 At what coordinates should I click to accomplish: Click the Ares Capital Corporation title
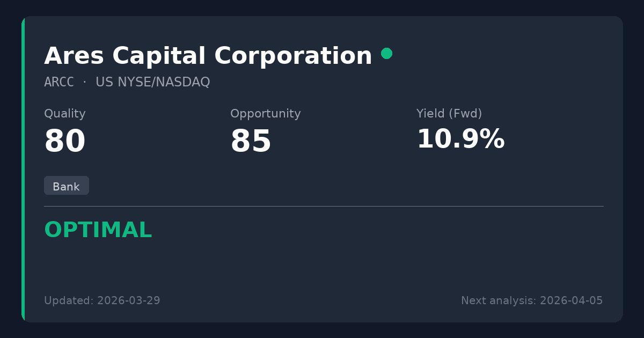208,56
